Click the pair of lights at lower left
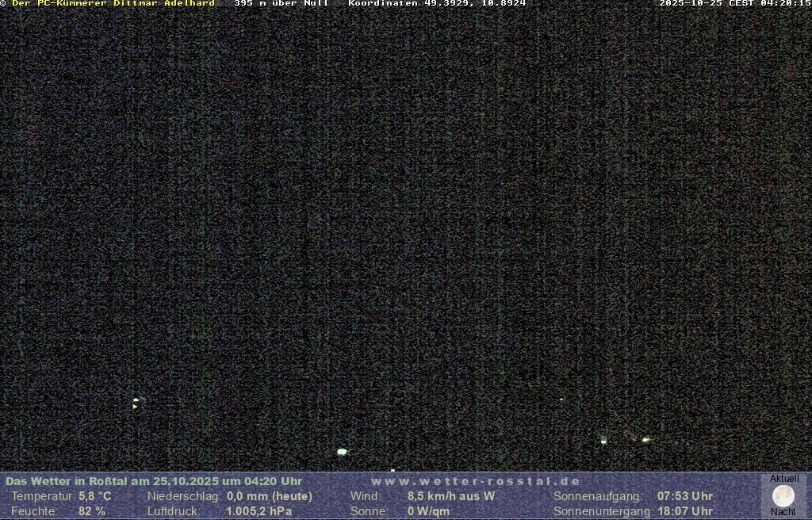Viewport: 812px width, 520px height. [136, 403]
